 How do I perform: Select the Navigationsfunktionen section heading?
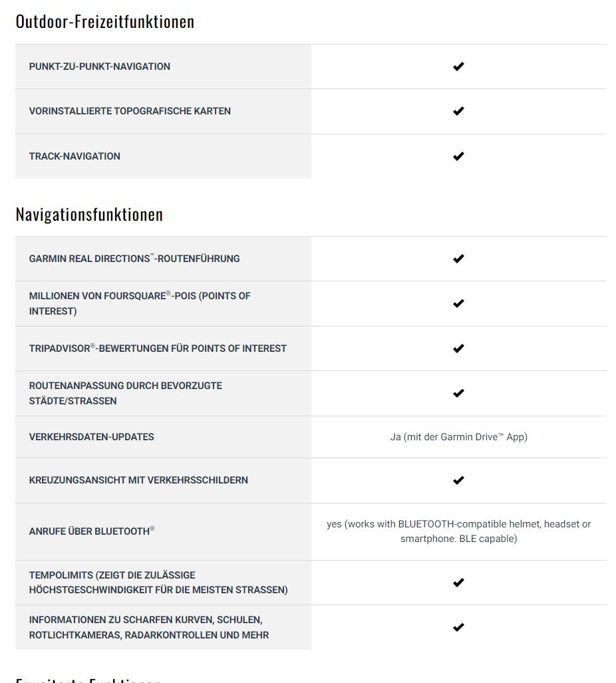point(89,214)
